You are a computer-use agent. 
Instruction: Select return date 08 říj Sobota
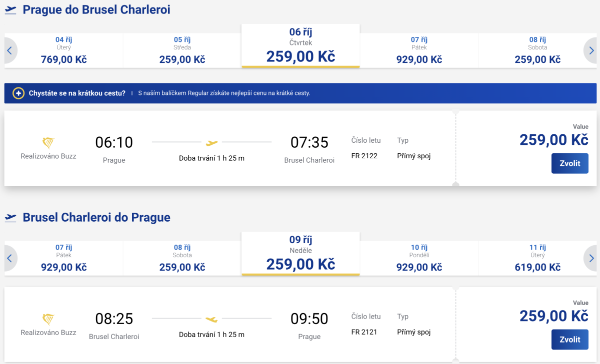coord(182,258)
